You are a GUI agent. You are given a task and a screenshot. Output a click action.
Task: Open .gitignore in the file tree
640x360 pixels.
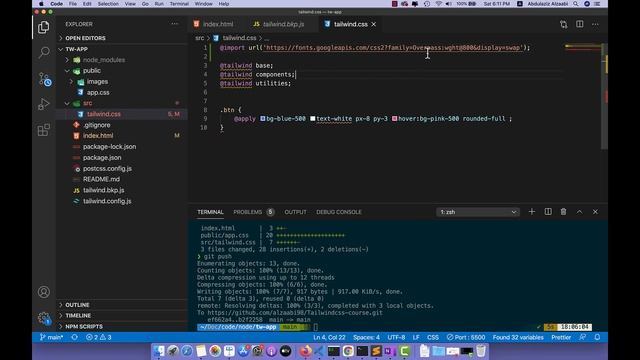96,125
